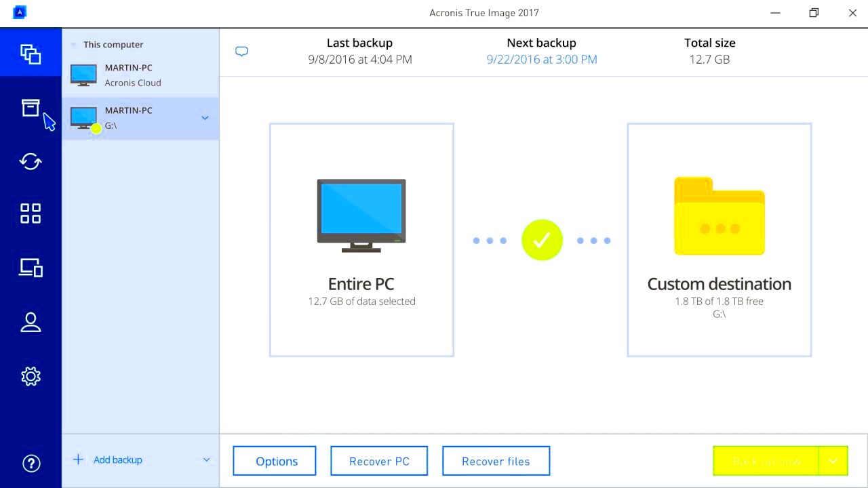Open the Backup section in sidebar
The height and width of the screenshot is (488, 868).
[31, 53]
